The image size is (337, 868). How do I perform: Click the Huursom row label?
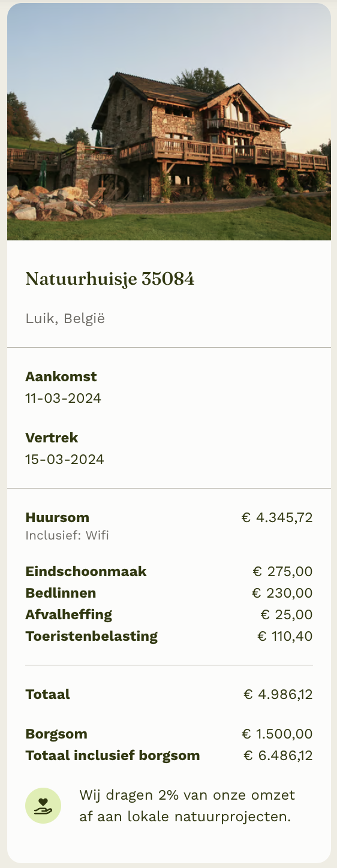coord(57,517)
